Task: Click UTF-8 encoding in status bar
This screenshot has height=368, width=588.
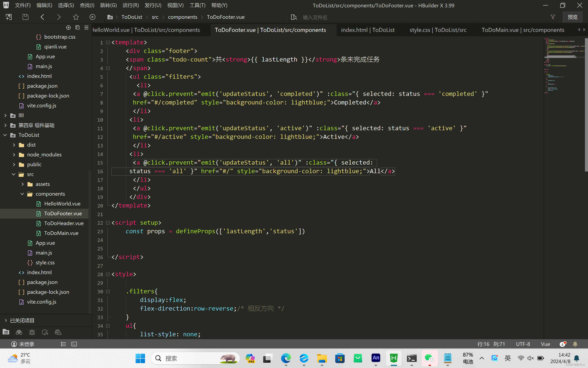Action: tap(523, 344)
